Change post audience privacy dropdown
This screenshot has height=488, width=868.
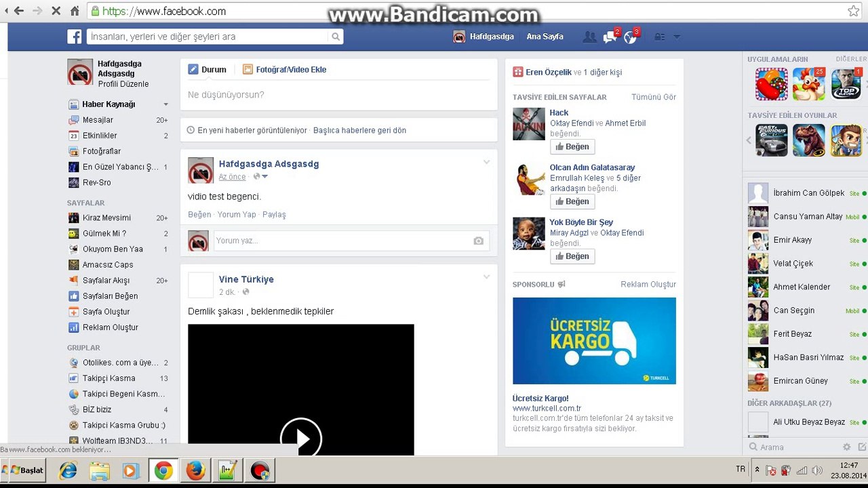click(260, 177)
